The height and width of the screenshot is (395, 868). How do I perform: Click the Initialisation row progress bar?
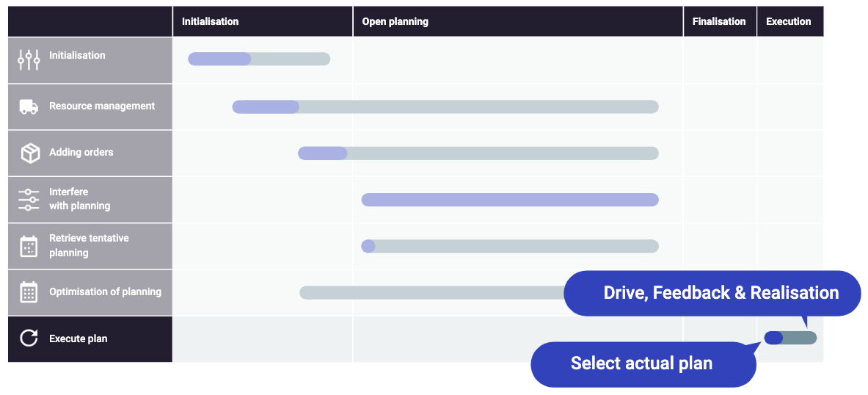[259, 59]
